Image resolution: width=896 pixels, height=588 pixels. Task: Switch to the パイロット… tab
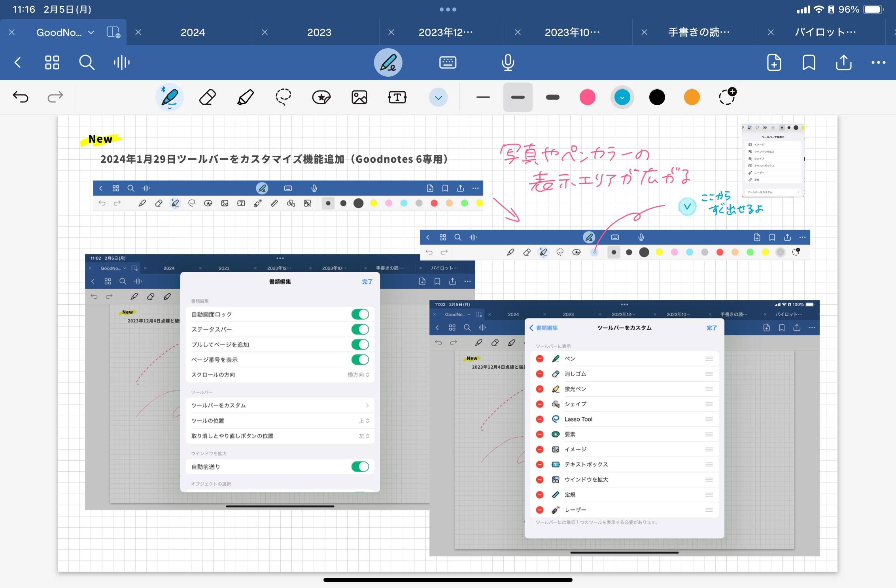(x=825, y=32)
